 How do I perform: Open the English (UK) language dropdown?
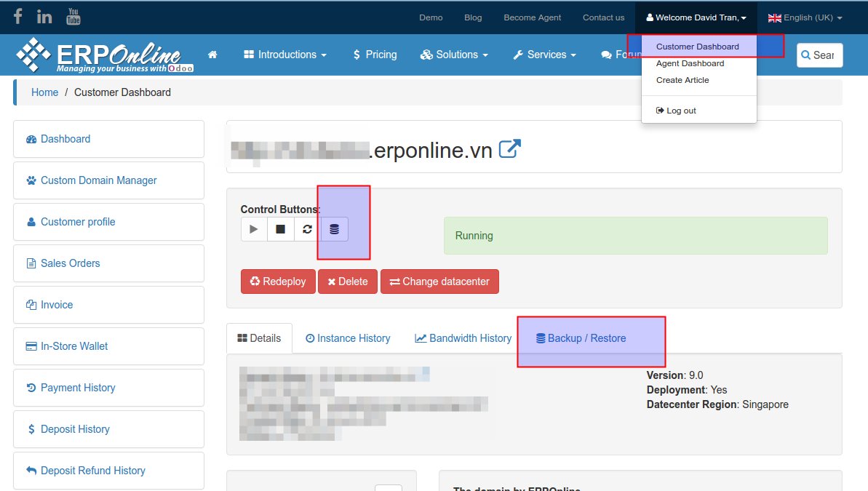point(805,17)
